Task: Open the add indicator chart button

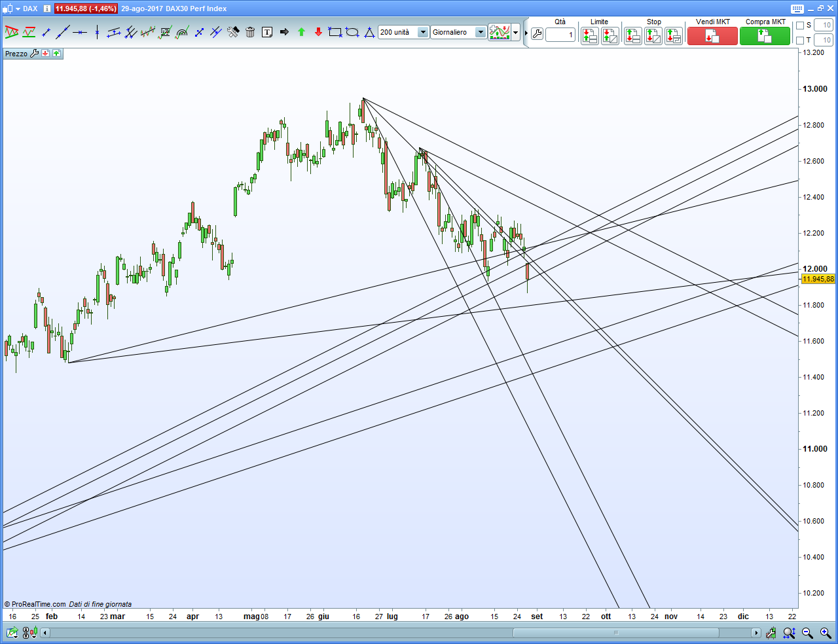Action: 500,32
